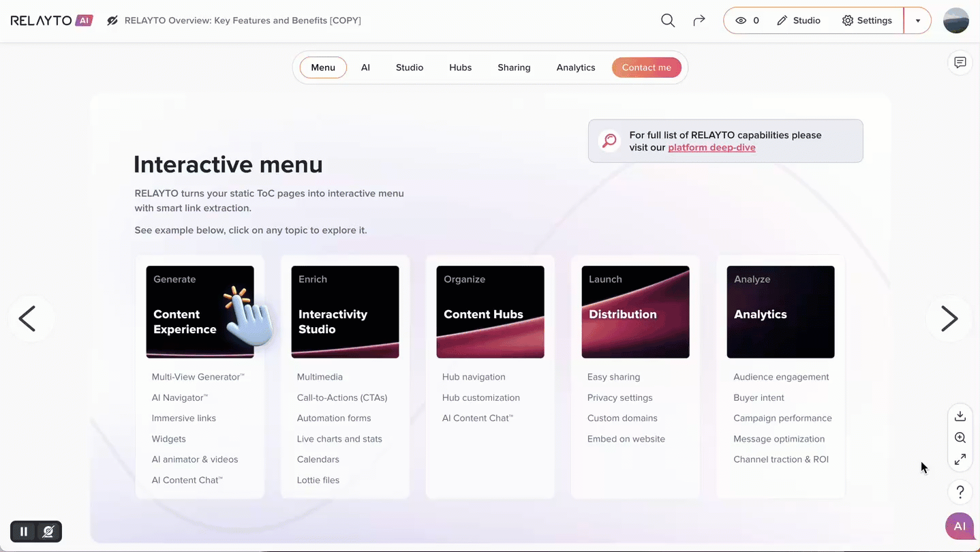This screenshot has width=980, height=552.
Task: Click the Contact me button
Action: coord(646,67)
